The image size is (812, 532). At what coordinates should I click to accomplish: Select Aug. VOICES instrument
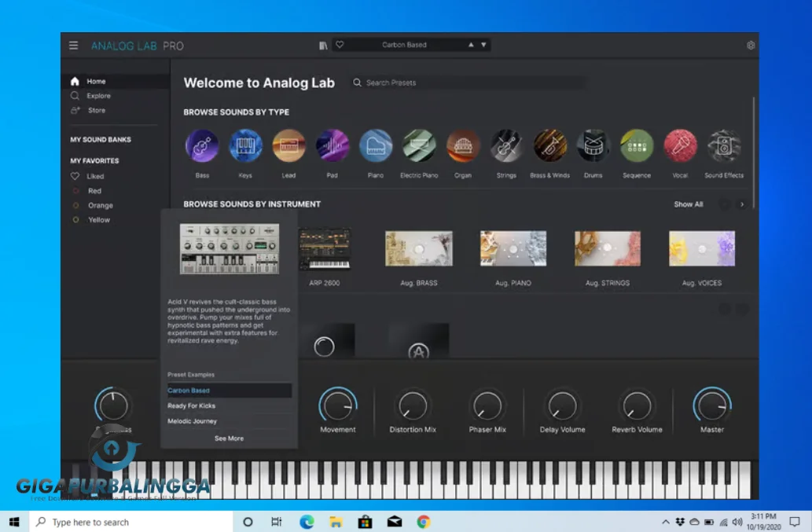[x=702, y=249]
